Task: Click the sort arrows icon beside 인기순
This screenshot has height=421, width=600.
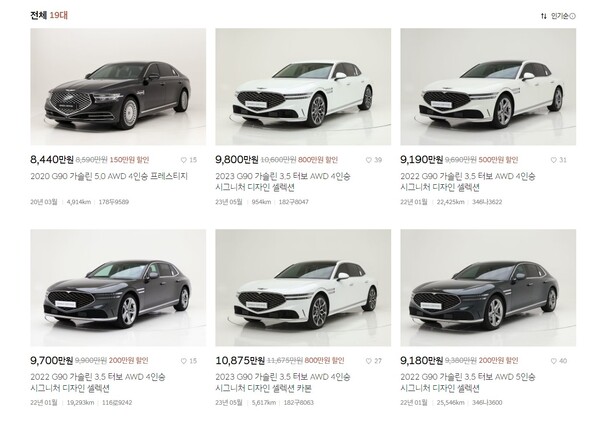Action: coord(544,16)
